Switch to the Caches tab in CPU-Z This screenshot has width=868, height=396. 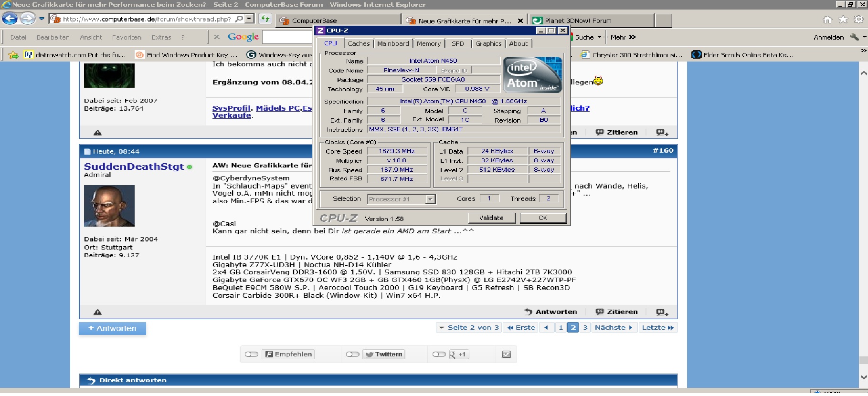pos(359,43)
